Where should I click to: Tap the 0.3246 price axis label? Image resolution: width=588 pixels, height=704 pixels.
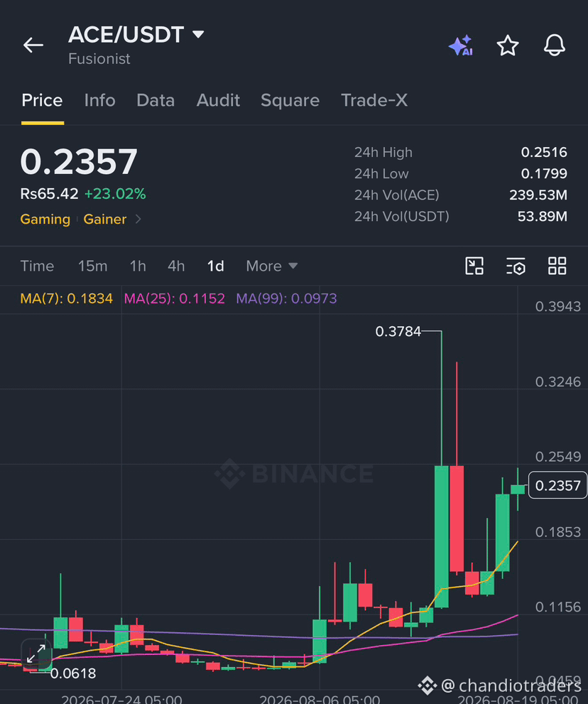558,381
